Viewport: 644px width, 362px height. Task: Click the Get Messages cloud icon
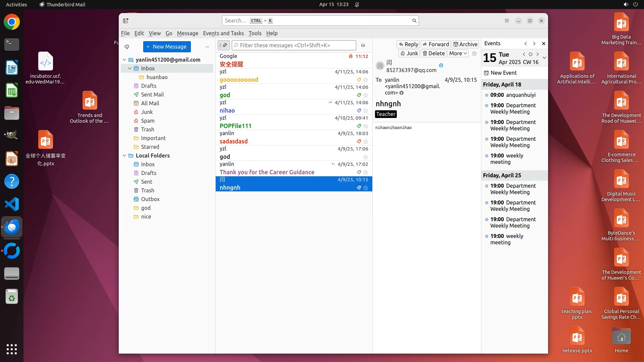[127, 47]
